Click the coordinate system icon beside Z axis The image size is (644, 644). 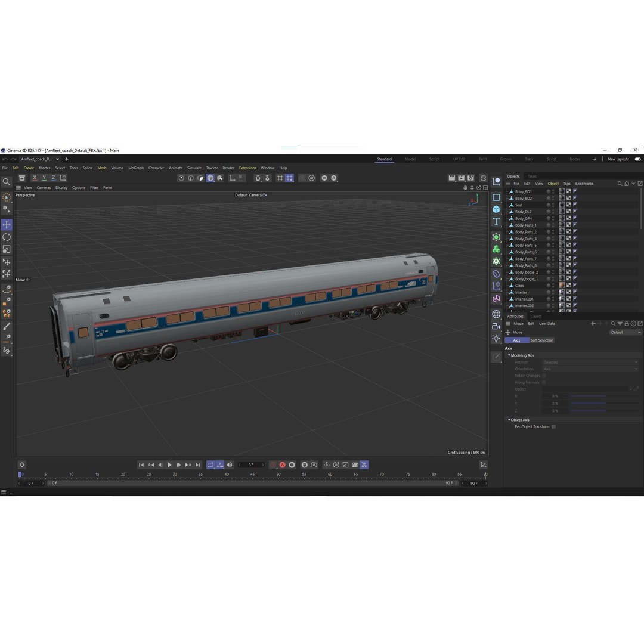[63, 178]
